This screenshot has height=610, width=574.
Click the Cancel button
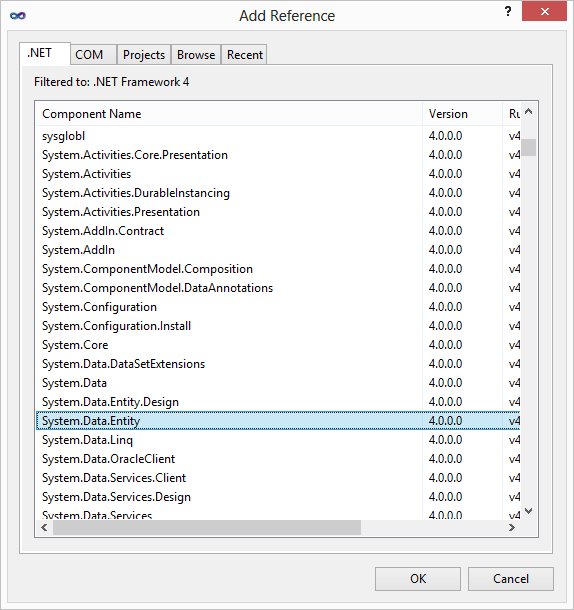pyautogui.click(x=511, y=579)
